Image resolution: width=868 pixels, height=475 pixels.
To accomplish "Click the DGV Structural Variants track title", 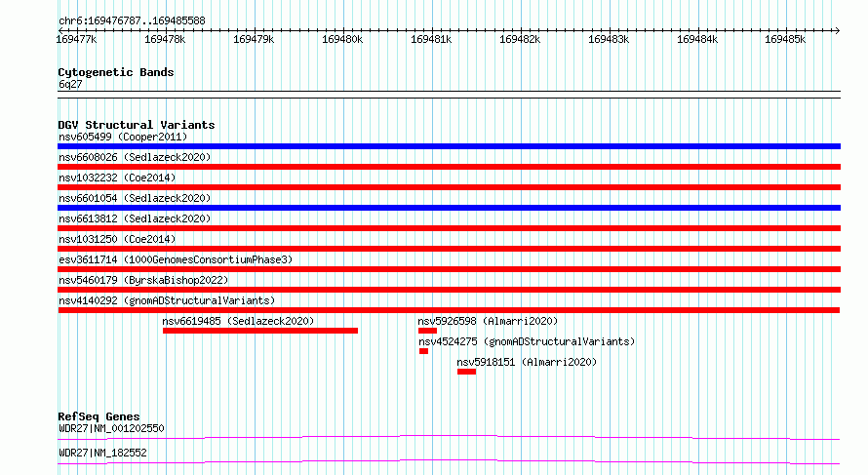I will 137,125.
